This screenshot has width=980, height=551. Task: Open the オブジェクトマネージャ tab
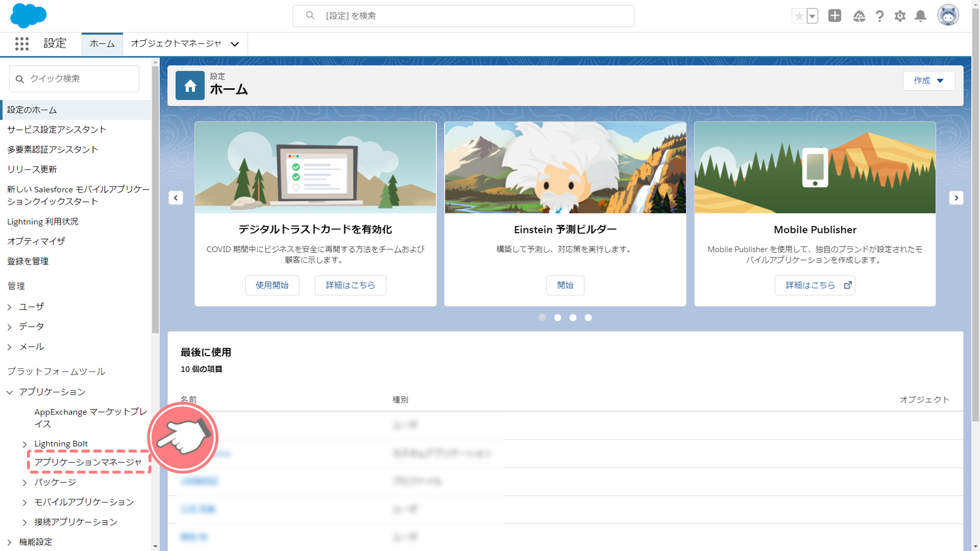pos(176,44)
